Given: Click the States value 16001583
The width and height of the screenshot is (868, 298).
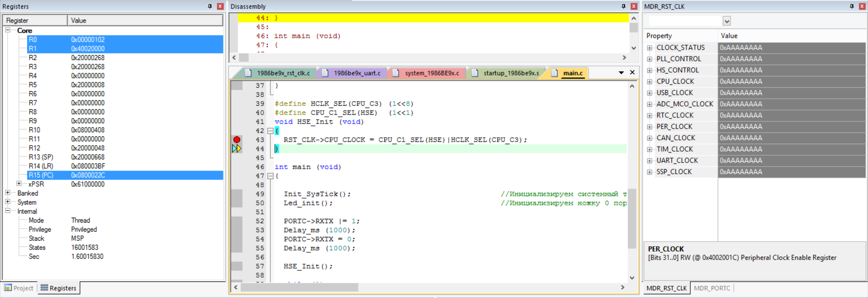Looking at the screenshot, I should pyautogui.click(x=85, y=247).
